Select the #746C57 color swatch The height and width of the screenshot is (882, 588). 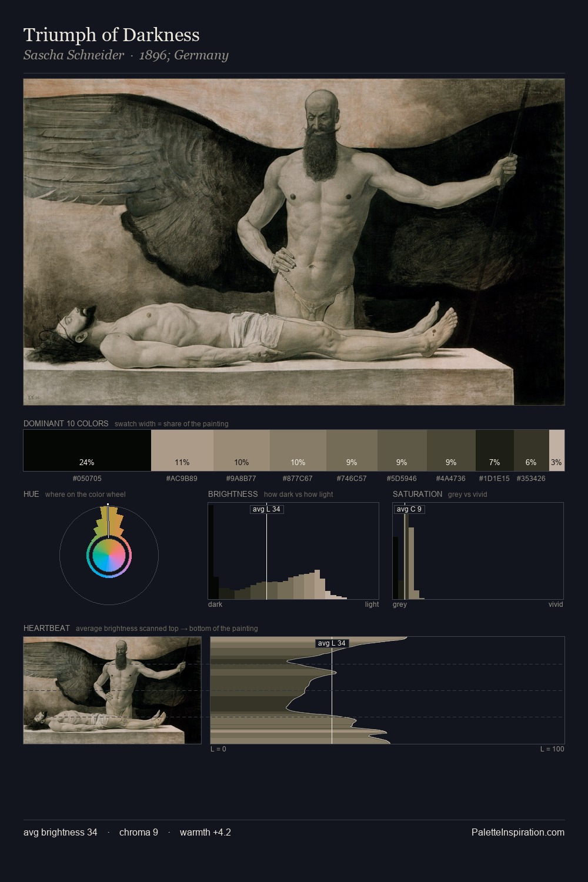click(x=352, y=450)
